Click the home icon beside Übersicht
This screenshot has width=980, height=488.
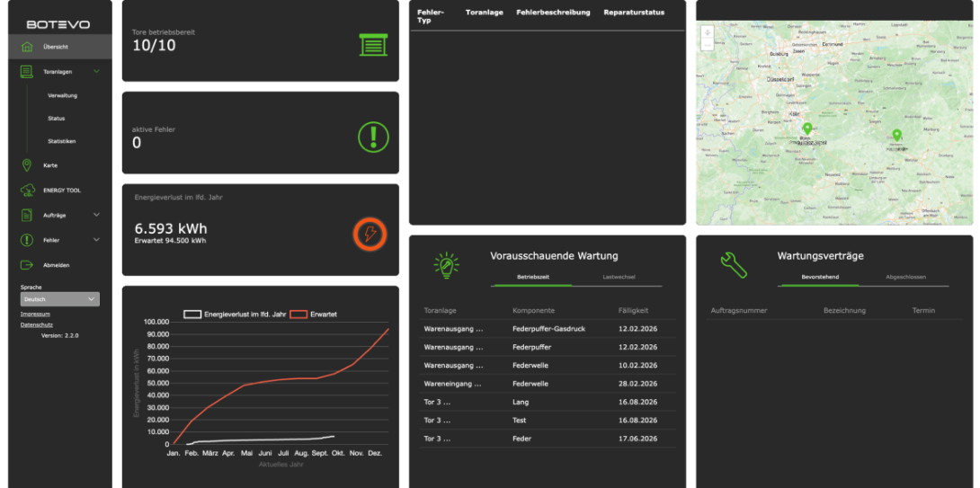point(27,47)
